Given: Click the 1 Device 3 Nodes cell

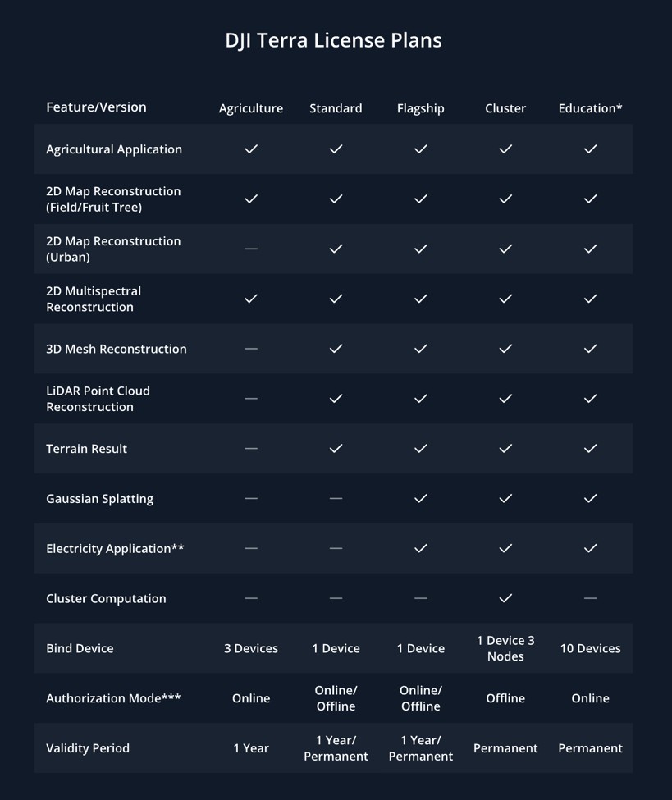Looking at the screenshot, I should (505, 648).
